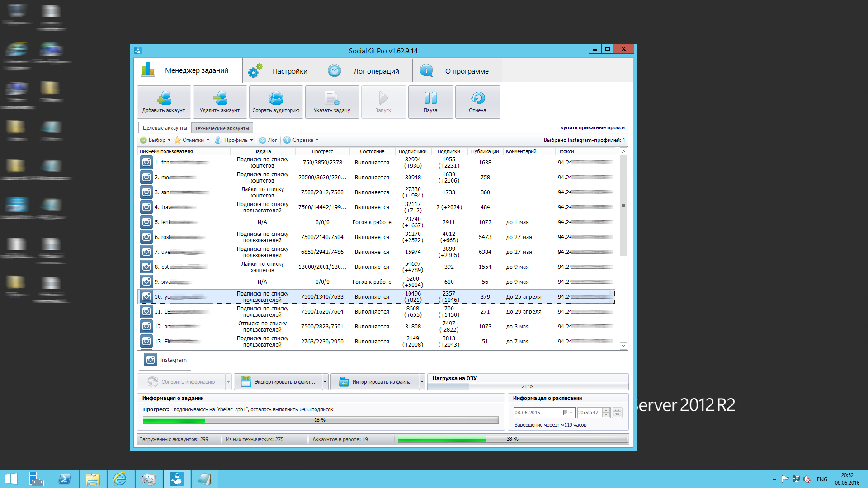Click the scroll down arrow of account list
Image resolution: width=868 pixels, height=488 pixels.
click(x=623, y=346)
